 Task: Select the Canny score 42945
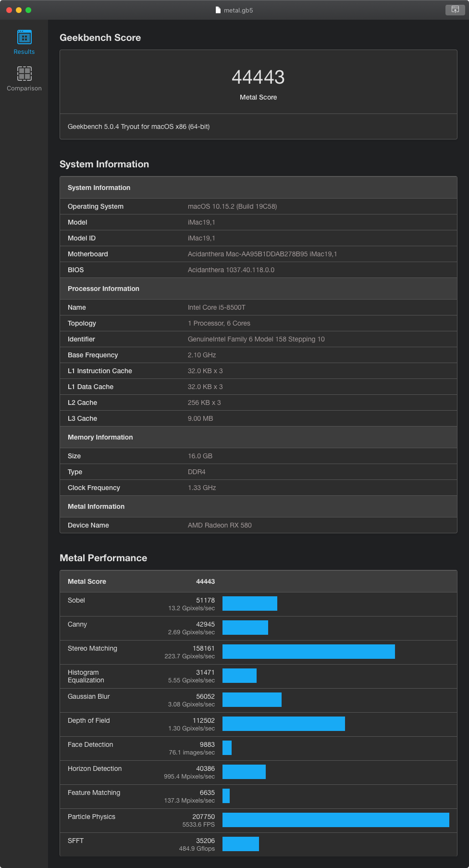pos(205,624)
